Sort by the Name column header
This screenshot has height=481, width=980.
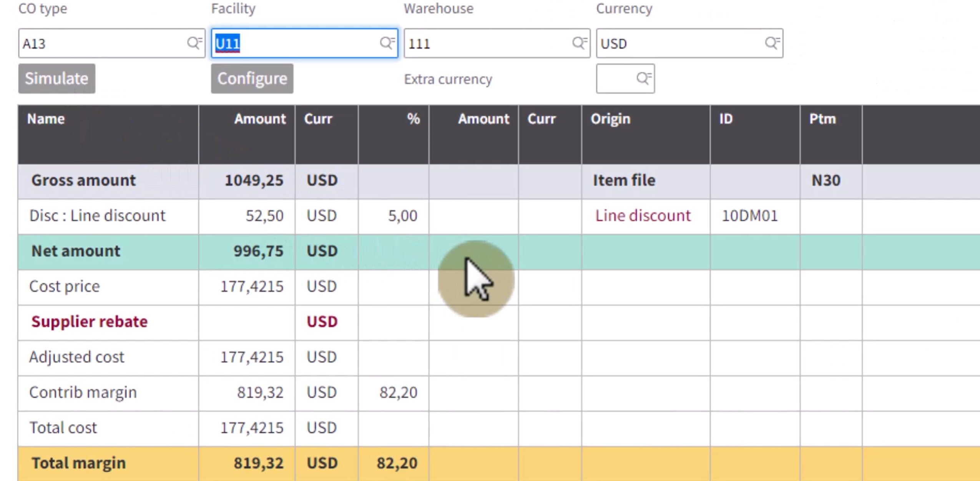coord(46,119)
